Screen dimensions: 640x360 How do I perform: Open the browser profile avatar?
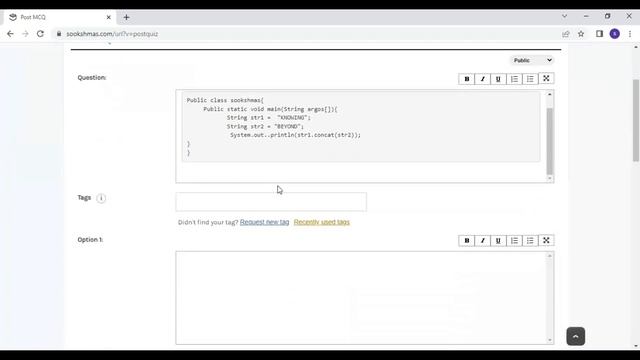(x=615, y=34)
